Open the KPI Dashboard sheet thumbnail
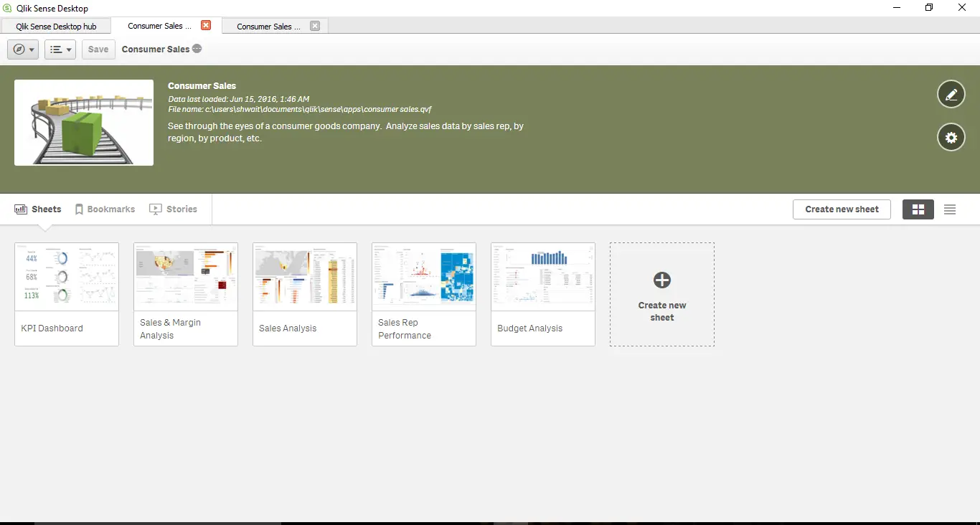The width and height of the screenshot is (980, 525). click(x=67, y=294)
